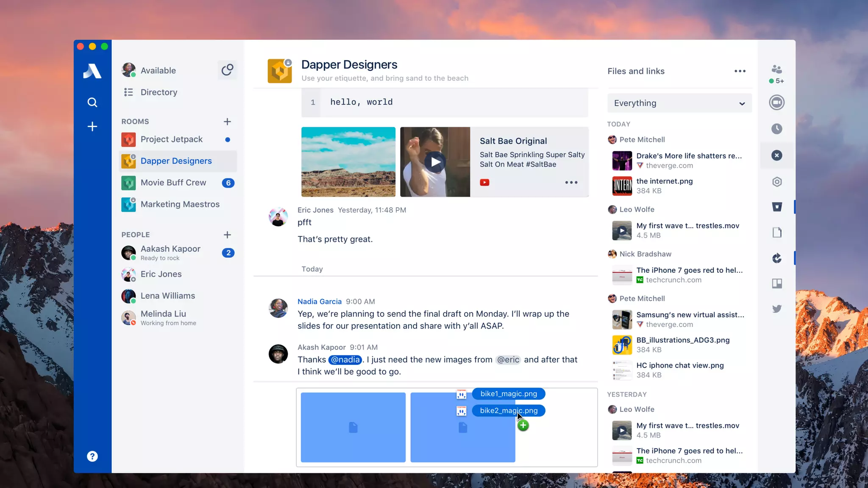Click the @nadia mention link
This screenshot has height=488, width=868.
pos(345,360)
